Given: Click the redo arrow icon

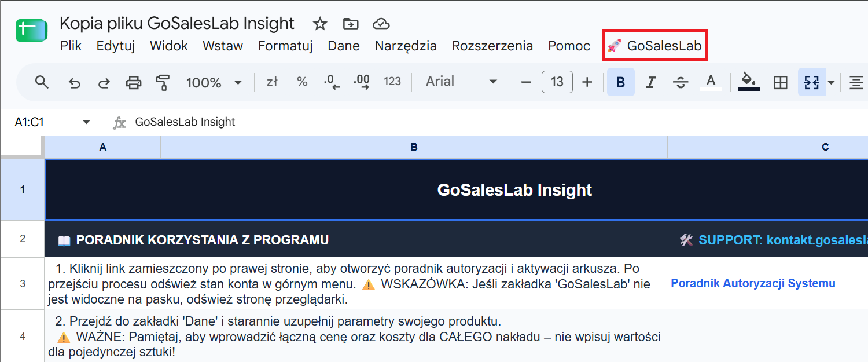Looking at the screenshot, I should coord(104,82).
